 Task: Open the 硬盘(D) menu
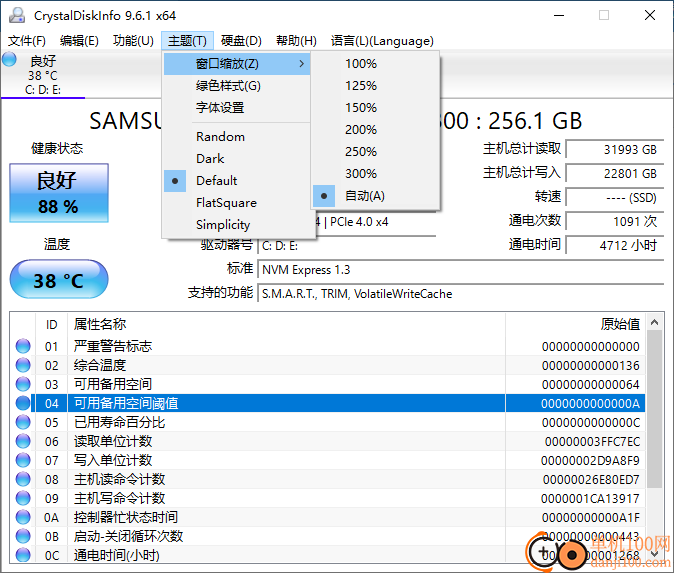pyautogui.click(x=241, y=41)
